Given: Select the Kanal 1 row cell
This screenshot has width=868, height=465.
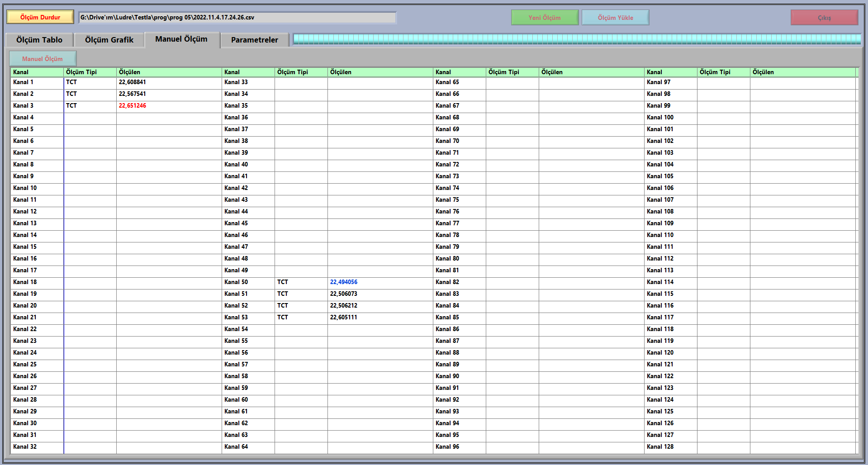Looking at the screenshot, I should pos(37,82).
